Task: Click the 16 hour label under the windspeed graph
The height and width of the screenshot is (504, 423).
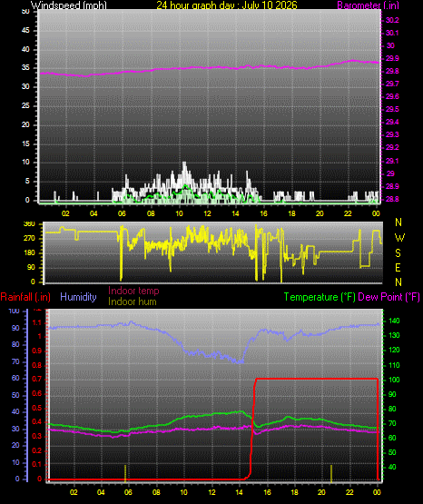Action: point(263,213)
